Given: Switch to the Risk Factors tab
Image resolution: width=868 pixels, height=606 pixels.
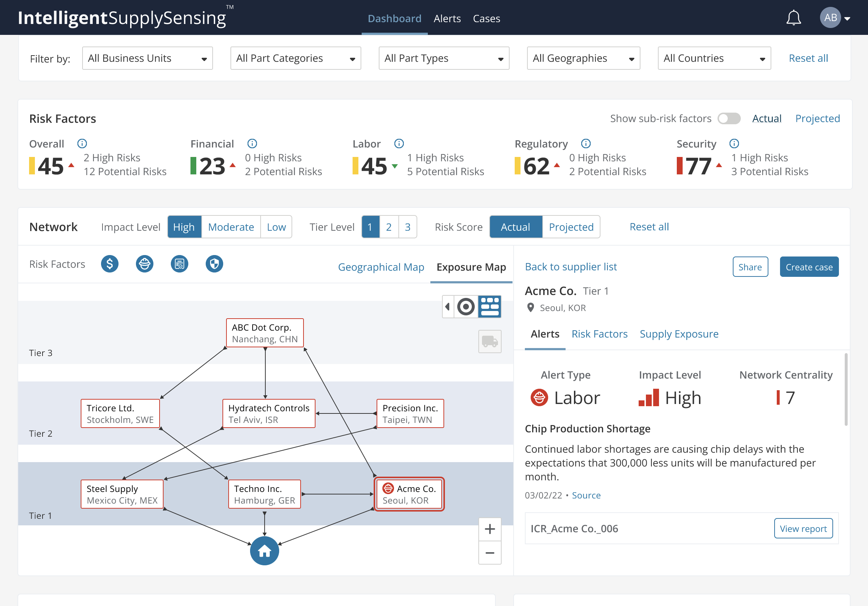Looking at the screenshot, I should [599, 334].
